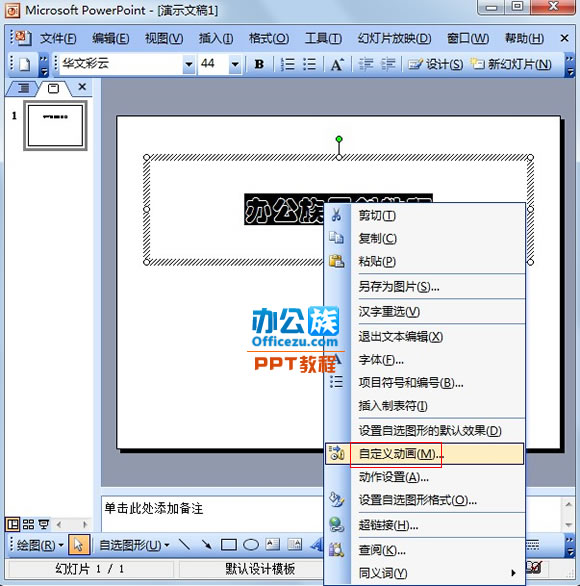Open 项目符号和编号(B) from context menu
The width and height of the screenshot is (580, 586).
[x=424, y=383]
